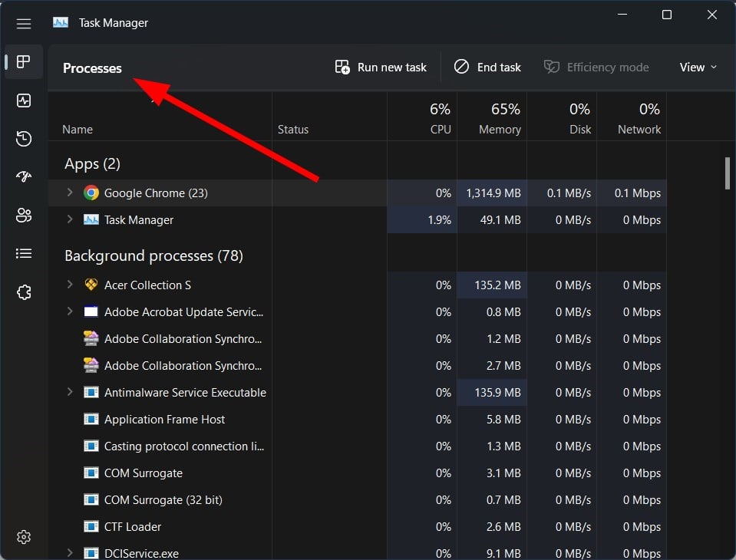
Task: Open the Services sidebar icon
Action: point(24,292)
